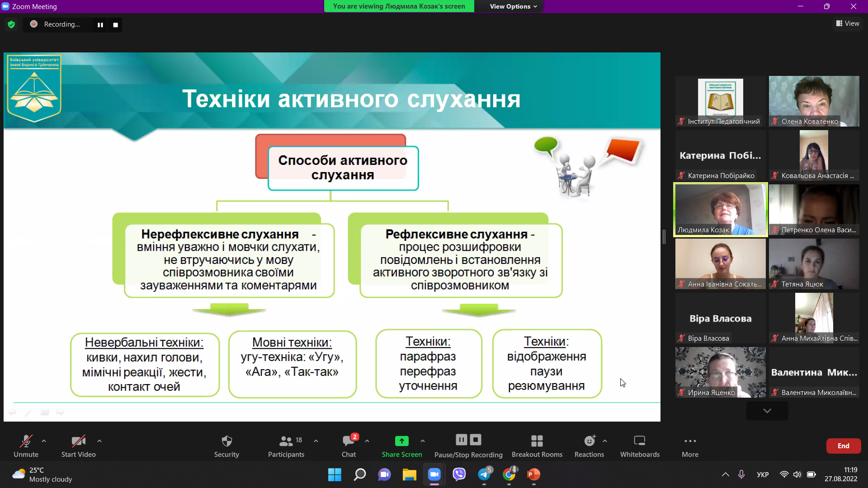Viewport: 868px width, 488px height.
Task: Open the More menu
Action: pos(690,445)
